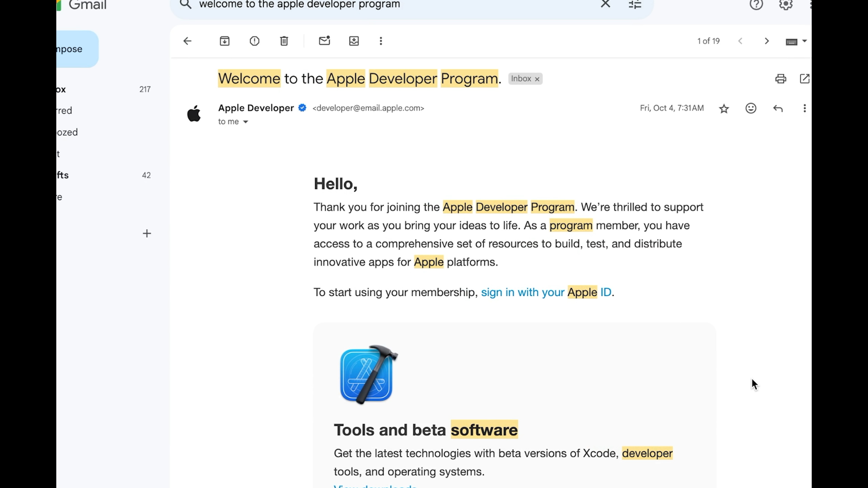Print the email using printer icon
Image resolution: width=868 pixels, height=488 pixels.
[780, 79]
